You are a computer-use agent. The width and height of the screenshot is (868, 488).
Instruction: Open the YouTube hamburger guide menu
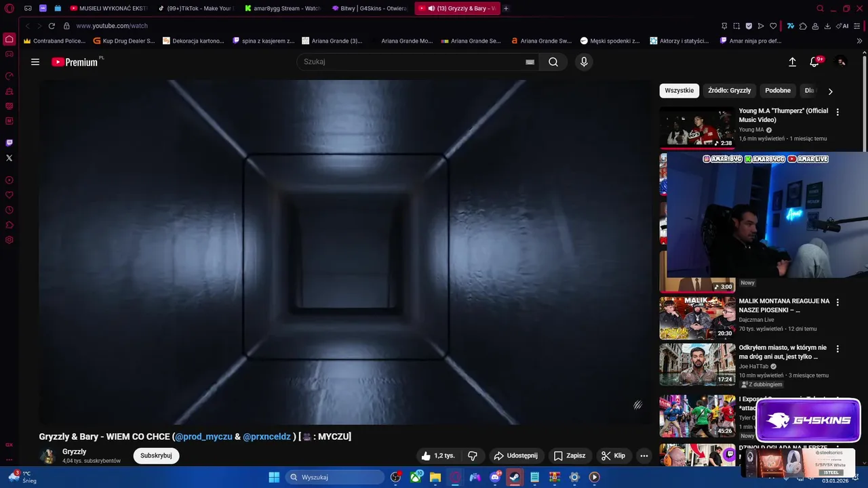[35, 62]
